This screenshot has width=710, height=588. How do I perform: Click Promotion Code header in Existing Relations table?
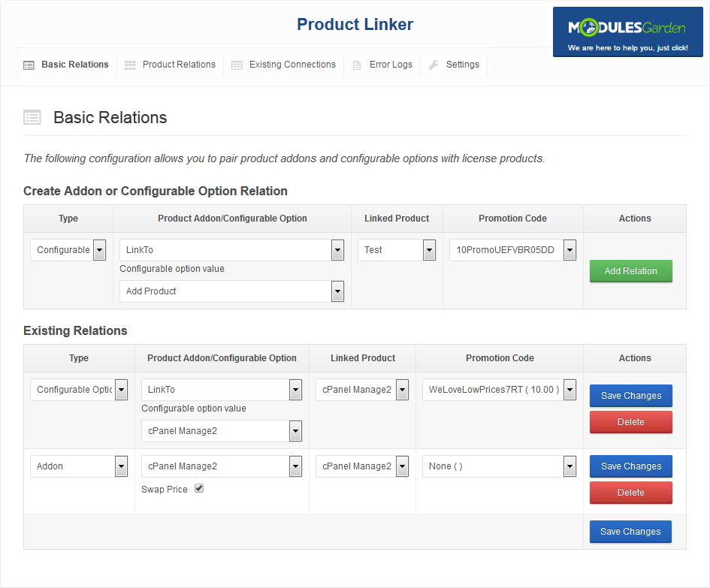click(500, 358)
